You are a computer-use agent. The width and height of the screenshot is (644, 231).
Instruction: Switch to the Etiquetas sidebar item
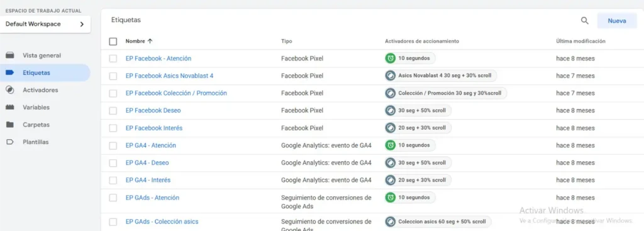pos(45,73)
